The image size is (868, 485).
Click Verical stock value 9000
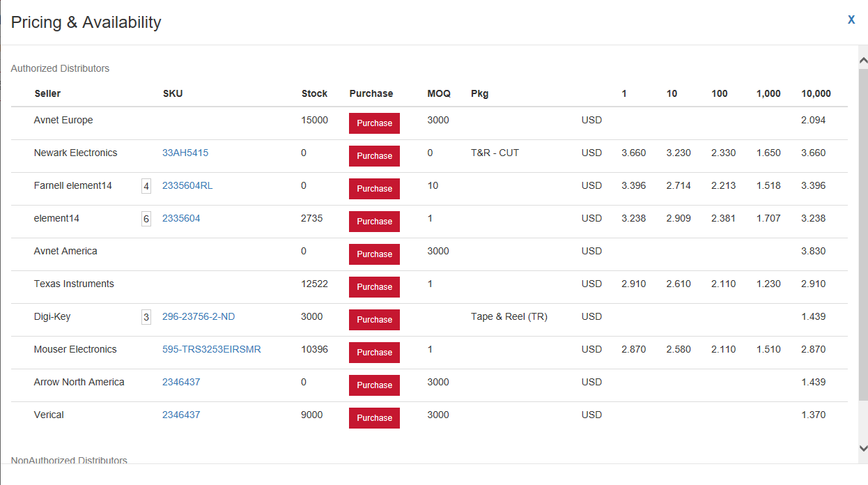311,415
